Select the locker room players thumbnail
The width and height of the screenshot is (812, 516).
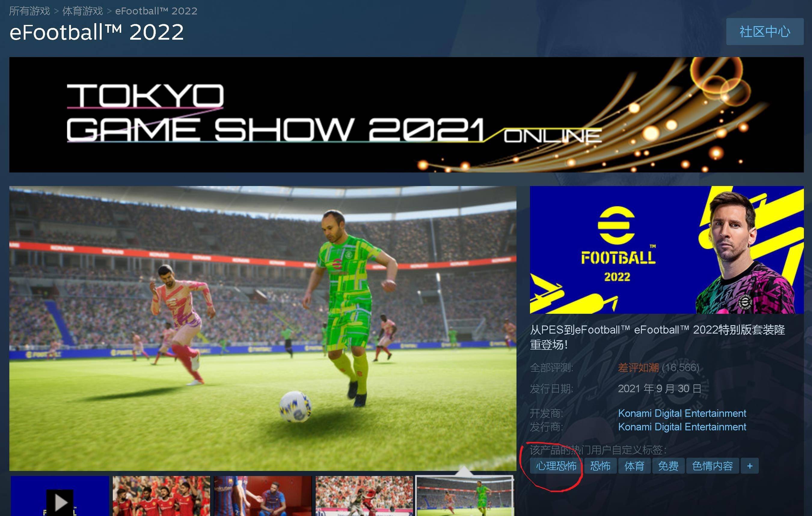point(263,496)
